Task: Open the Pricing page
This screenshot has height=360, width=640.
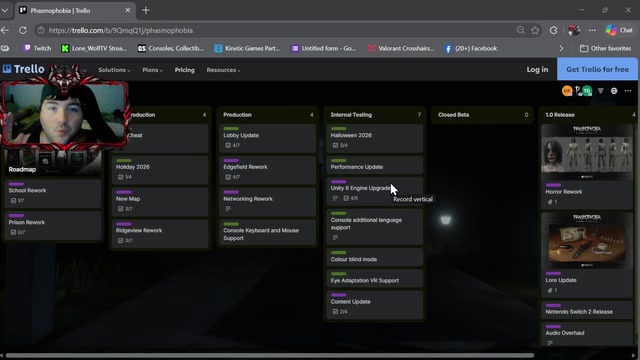Action: pyautogui.click(x=184, y=70)
